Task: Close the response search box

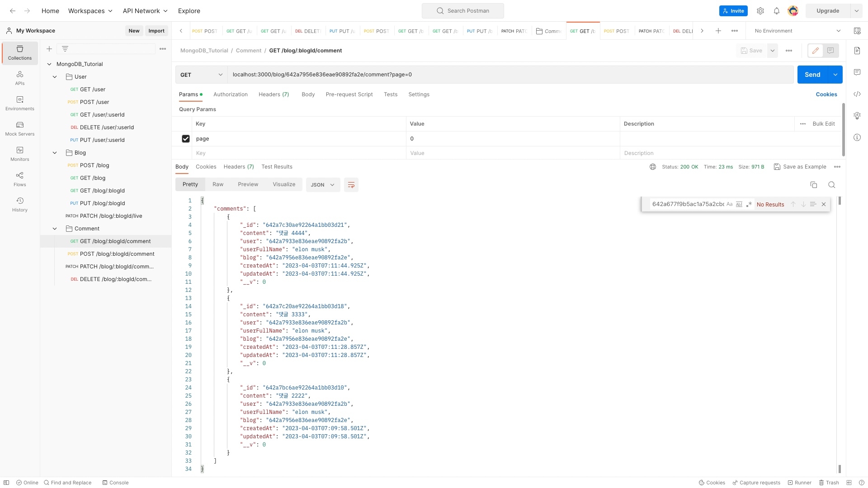Action: pyautogui.click(x=824, y=204)
